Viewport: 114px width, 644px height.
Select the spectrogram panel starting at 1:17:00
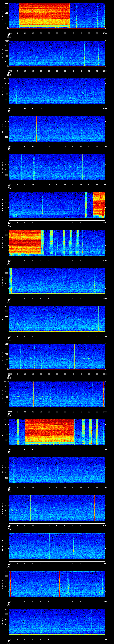pyautogui.click(x=57, y=54)
